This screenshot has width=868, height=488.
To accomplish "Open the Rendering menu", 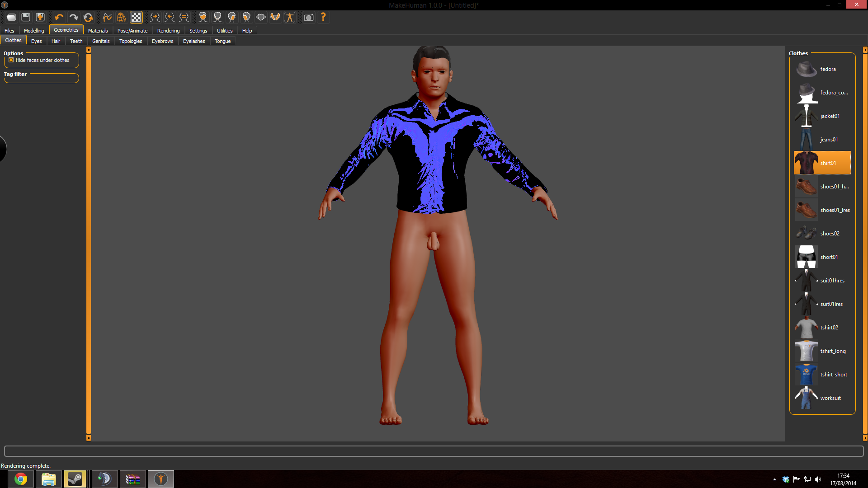I will coord(168,30).
